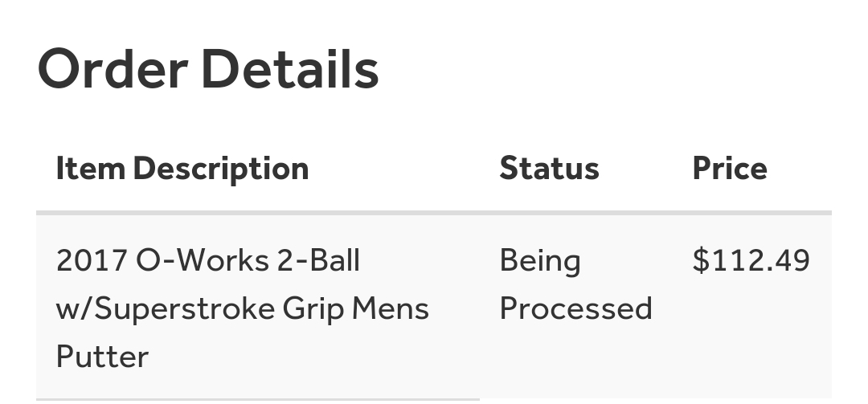This screenshot has height=404, width=868.
Task: Click the word Putter in the item description
Action: tap(102, 357)
